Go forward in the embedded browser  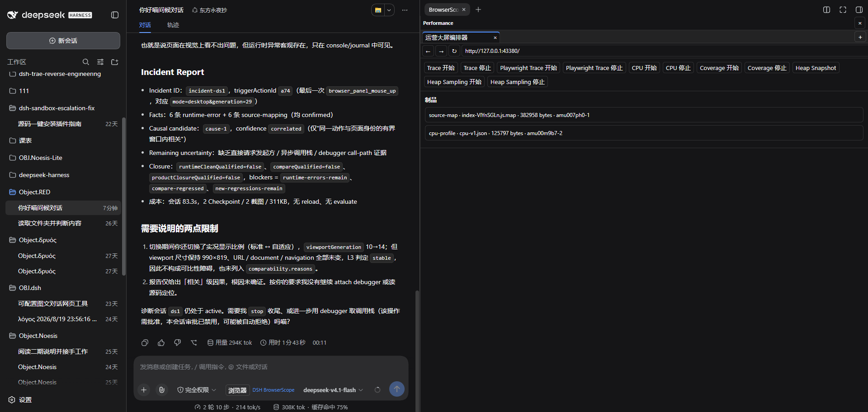[441, 51]
